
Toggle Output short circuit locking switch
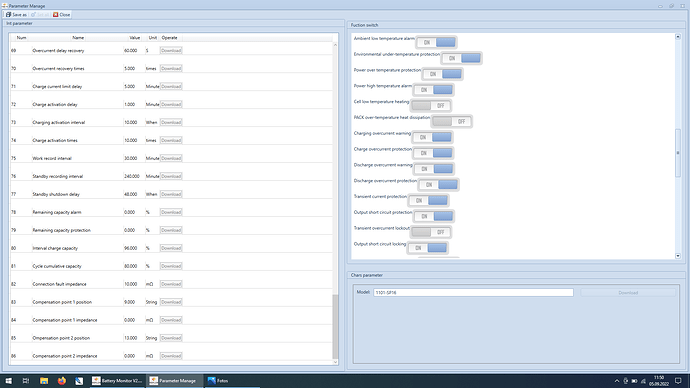tap(427, 248)
